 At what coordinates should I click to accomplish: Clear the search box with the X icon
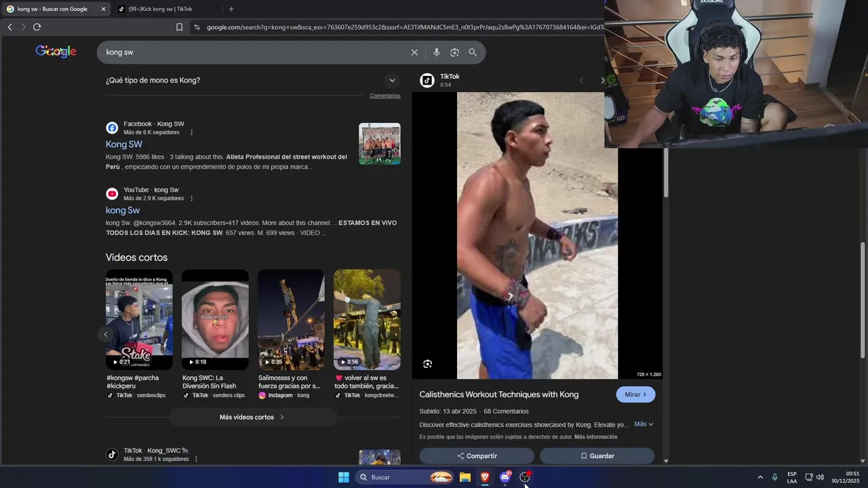click(x=414, y=52)
